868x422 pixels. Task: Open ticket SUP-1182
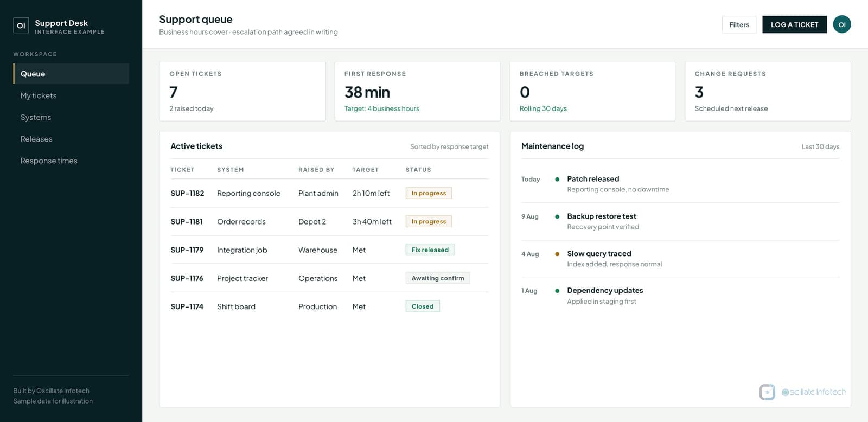187,193
